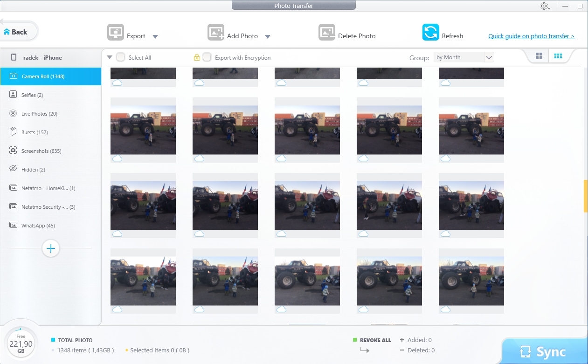The height and width of the screenshot is (364, 588).
Task: Open the Screenshots album
Action: [41, 151]
